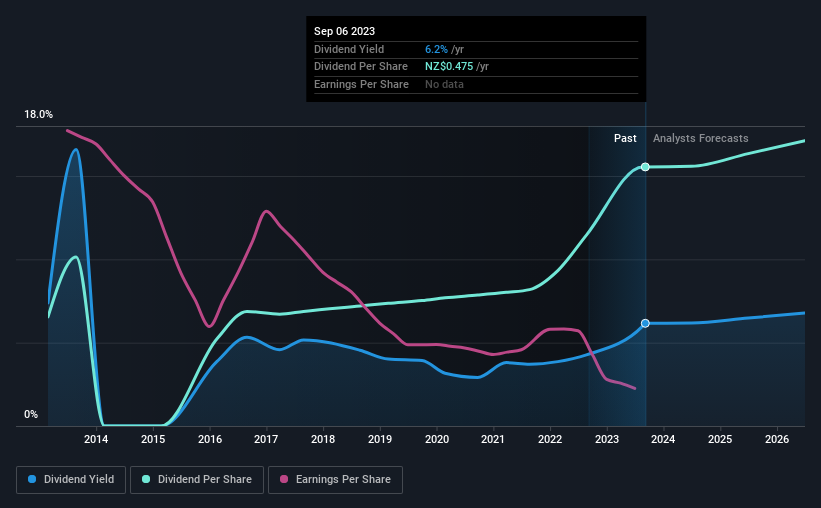Screen dimensions: 821x508
Task: Click the Past section label
Action: click(625, 139)
